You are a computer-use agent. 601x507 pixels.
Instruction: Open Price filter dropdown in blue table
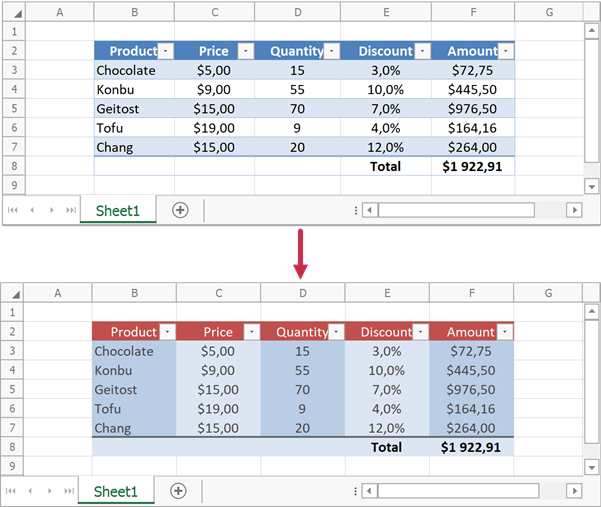pos(245,51)
